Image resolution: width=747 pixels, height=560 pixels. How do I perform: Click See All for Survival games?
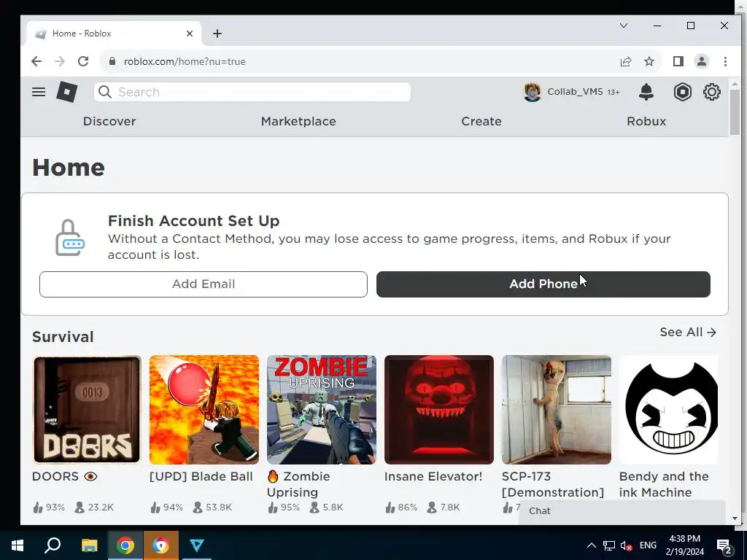point(688,332)
